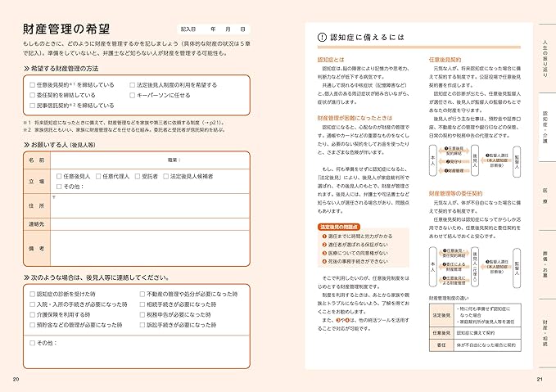Click the 法定後見 cell in the comparison table
This screenshot has height=392, width=556.
click(x=441, y=315)
